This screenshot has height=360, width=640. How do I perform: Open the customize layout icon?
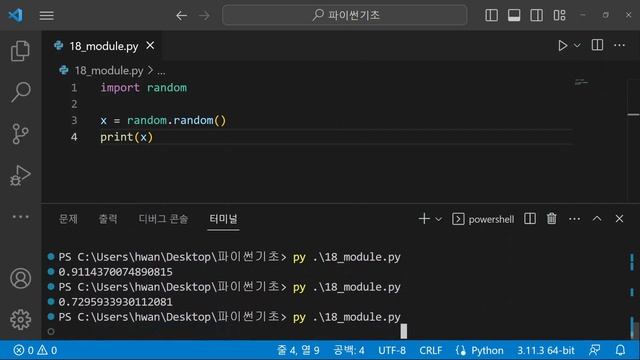[559, 16]
